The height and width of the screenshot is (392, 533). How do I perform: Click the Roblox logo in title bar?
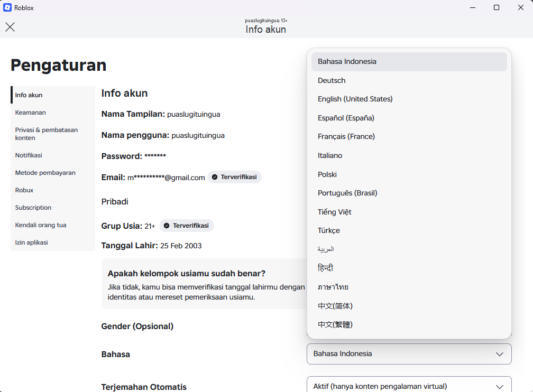7,7
